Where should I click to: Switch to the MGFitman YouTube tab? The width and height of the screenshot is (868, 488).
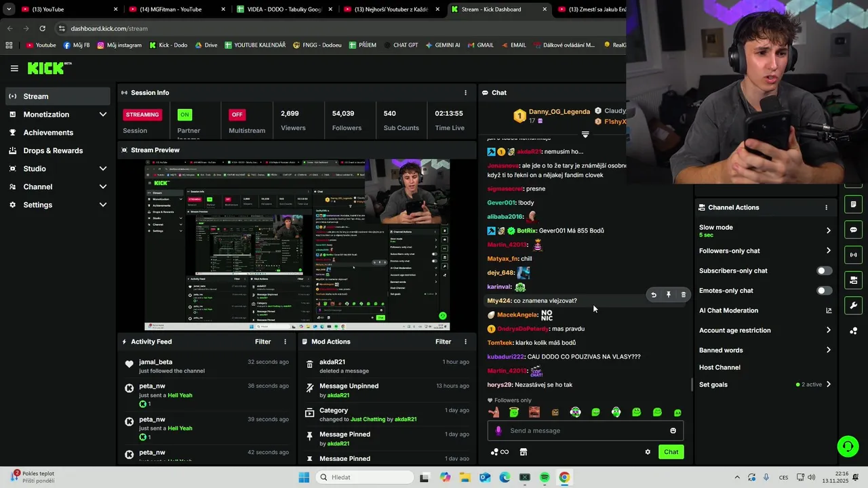tap(176, 9)
